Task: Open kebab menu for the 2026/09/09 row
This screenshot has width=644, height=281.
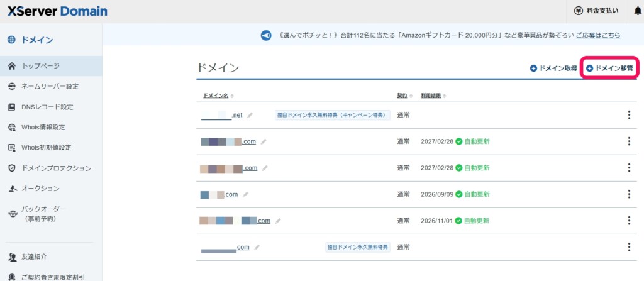Action: pos(629,194)
